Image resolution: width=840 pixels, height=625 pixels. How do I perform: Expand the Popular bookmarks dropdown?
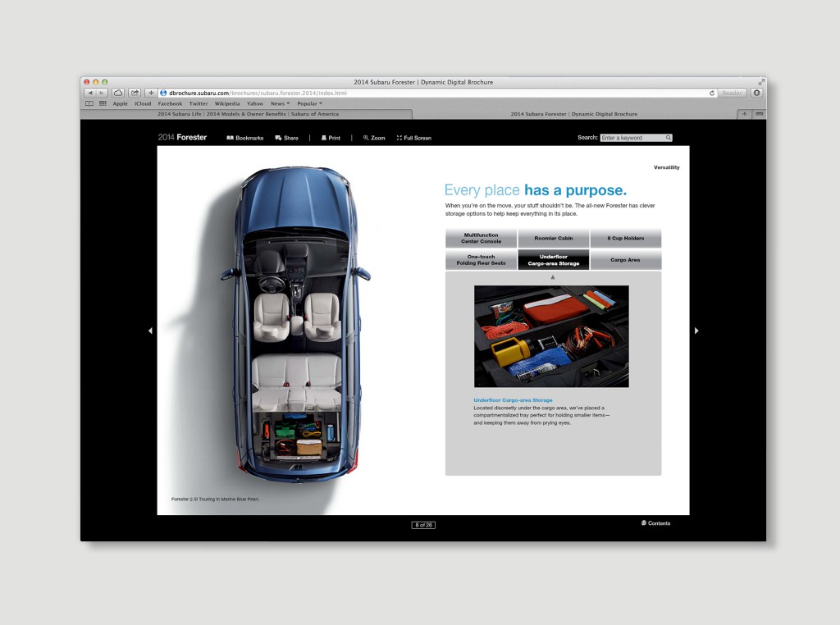click(x=309, y=103)
